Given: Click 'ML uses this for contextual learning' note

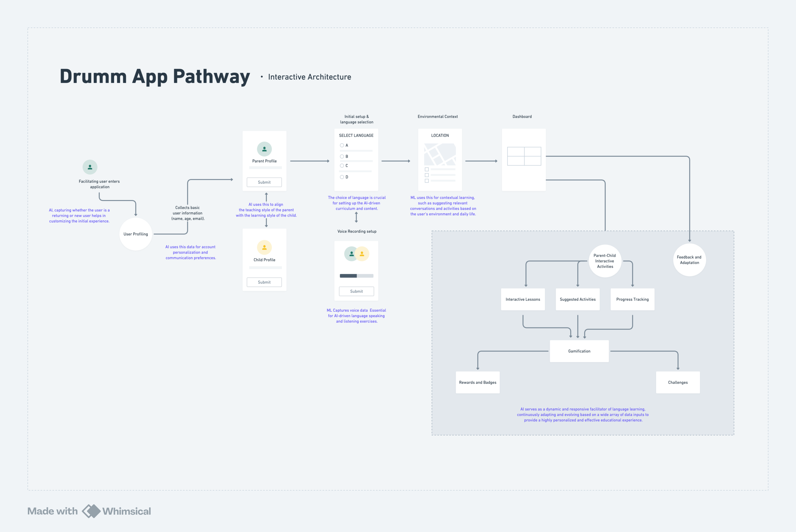Looking at the screenshot, I should click(443, 206).
